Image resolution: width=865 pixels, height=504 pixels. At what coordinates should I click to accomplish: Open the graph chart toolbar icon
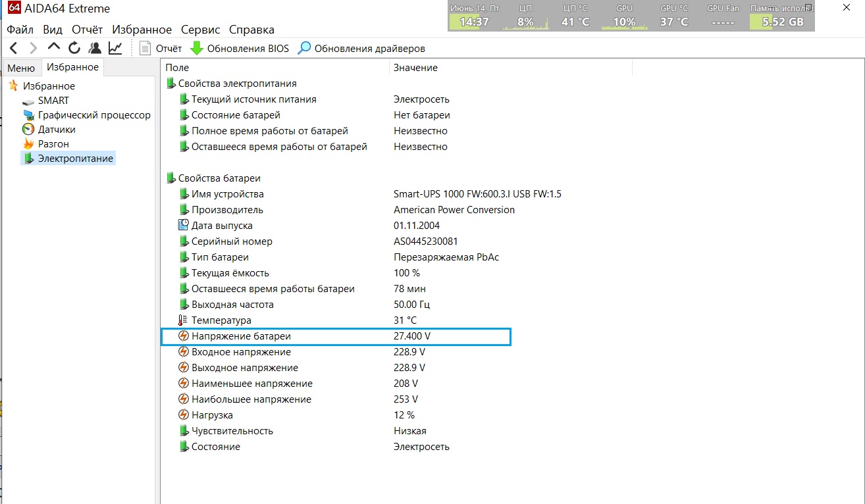click(x=115, y=48)
